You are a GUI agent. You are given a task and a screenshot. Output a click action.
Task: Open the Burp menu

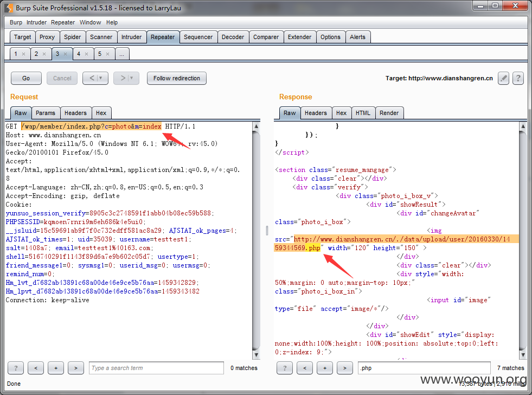pyautogui.click(x=16, y=22)
